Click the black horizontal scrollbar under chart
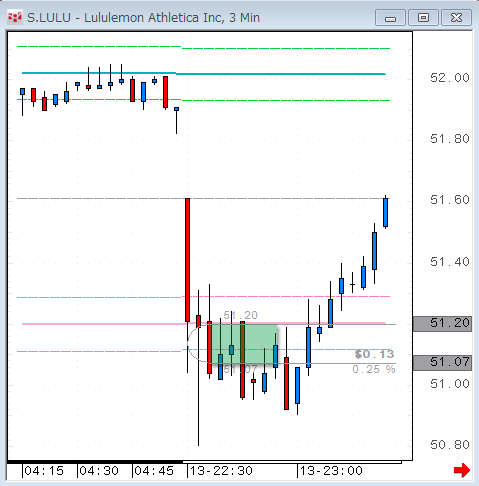Viewport: 479px width, 486px height. 95,462
